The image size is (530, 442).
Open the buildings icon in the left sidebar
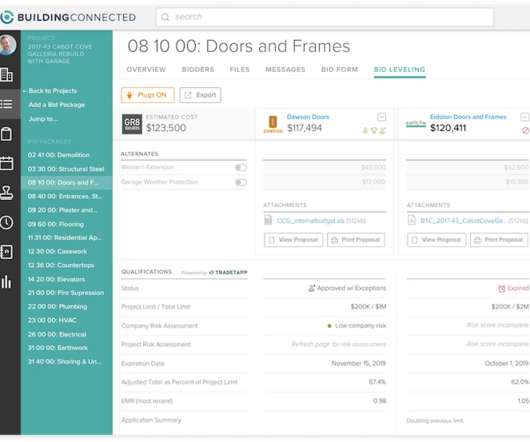tap(7, 75)
